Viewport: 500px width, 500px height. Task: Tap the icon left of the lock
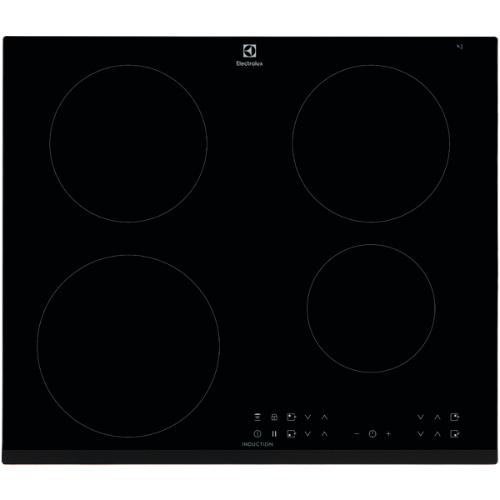point(257,417)
